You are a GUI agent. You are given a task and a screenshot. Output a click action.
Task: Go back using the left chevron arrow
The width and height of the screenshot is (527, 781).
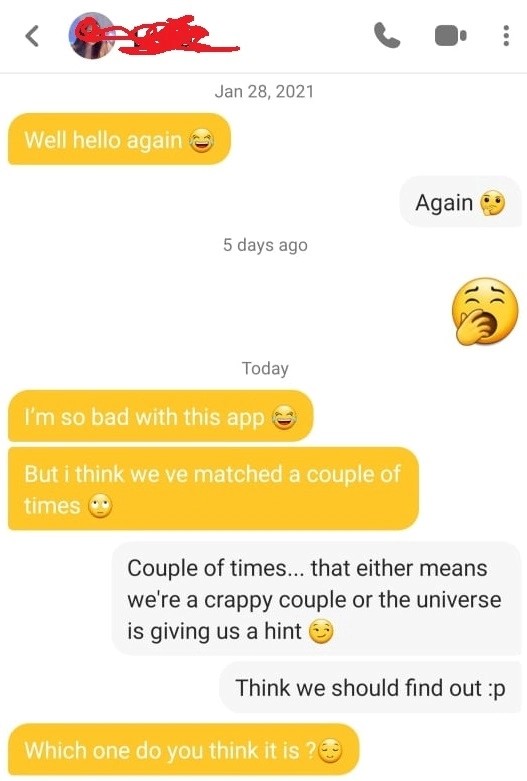tap(32, 36)
